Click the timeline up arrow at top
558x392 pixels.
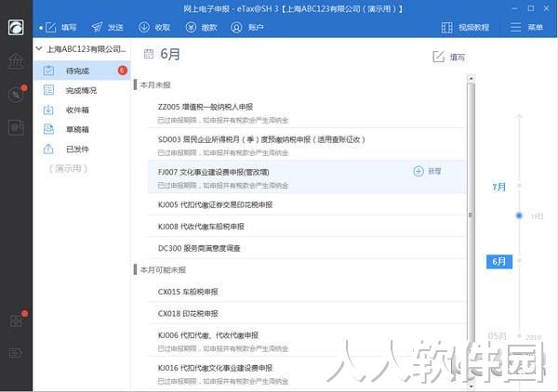coord(519,116)
